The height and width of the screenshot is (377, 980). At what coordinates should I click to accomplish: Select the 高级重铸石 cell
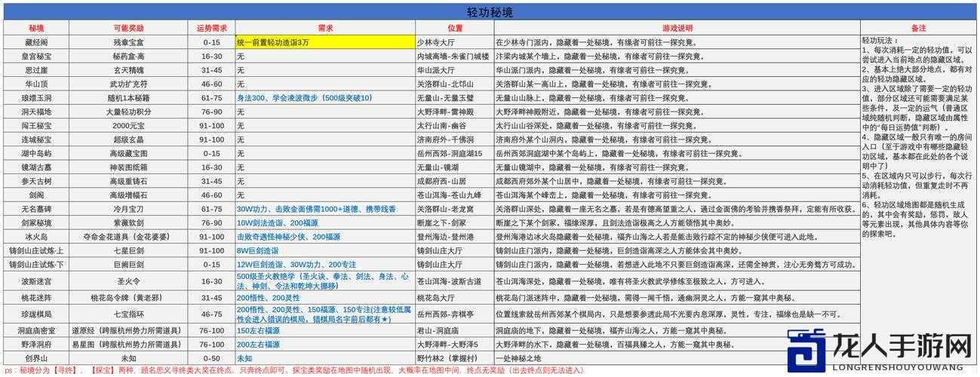[x=129, y=181]
